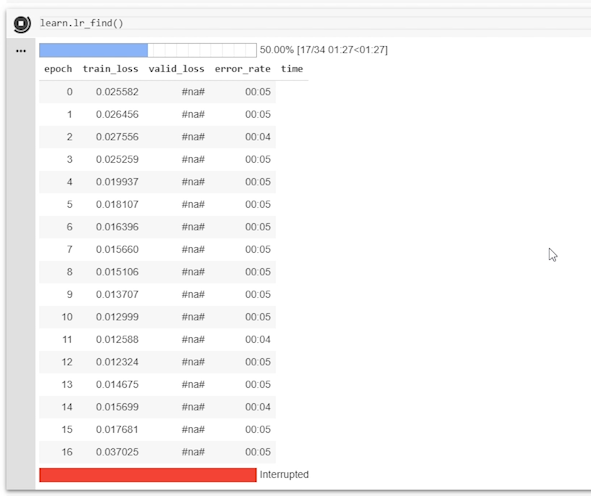Select the time column header

(292, 69)
